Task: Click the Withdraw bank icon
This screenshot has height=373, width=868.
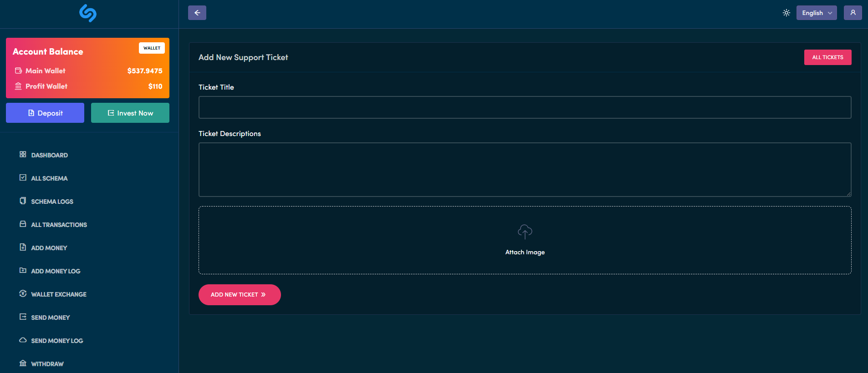Action: (23, 363)
